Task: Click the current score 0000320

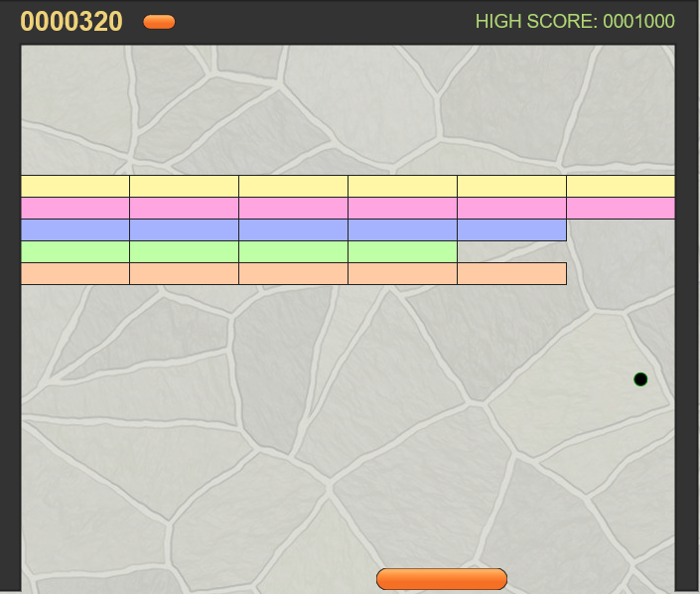Action: 71,22
